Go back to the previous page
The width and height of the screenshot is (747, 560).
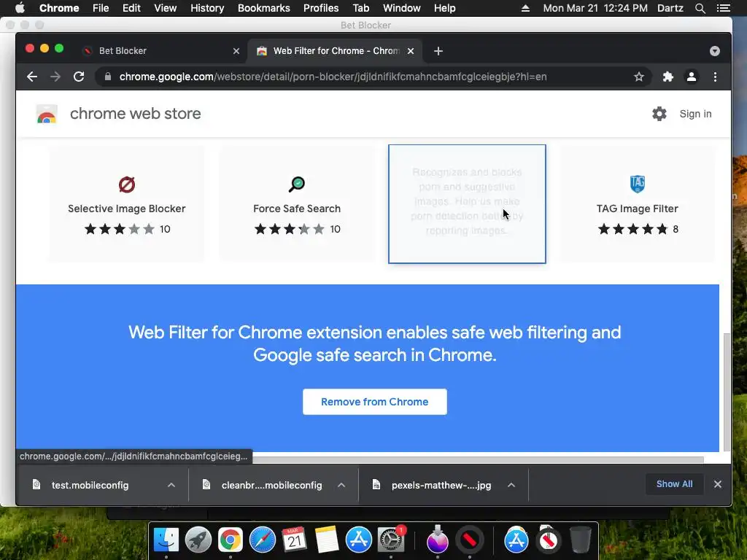32,77
